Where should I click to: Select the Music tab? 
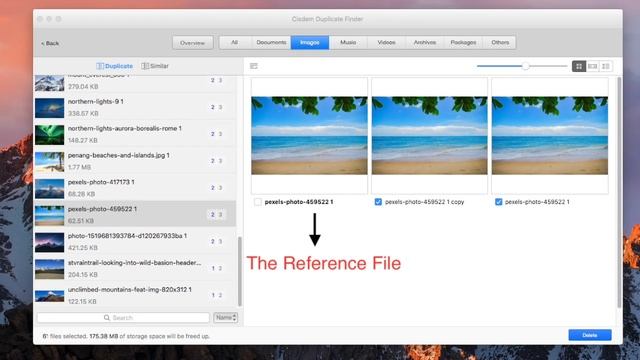348,42
